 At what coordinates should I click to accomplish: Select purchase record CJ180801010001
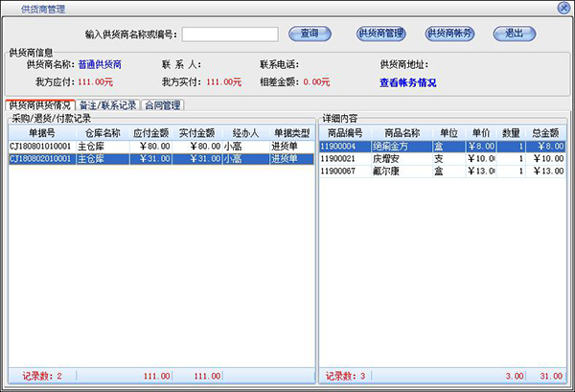(38, 147)
